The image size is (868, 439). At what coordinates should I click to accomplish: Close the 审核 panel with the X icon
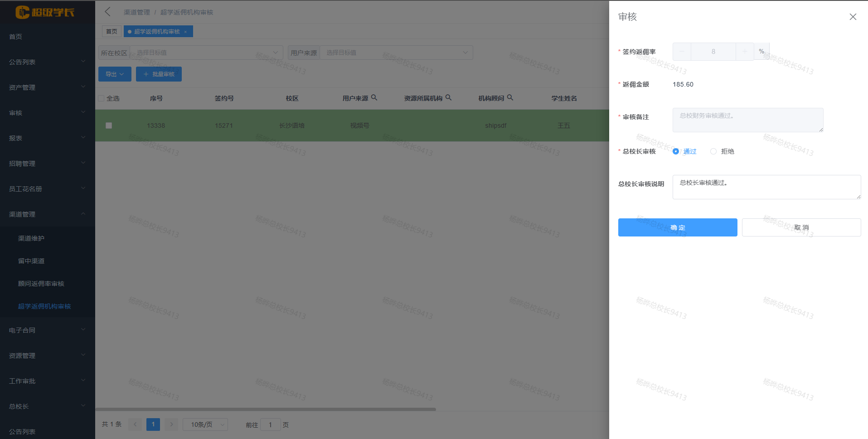point(853,17)
